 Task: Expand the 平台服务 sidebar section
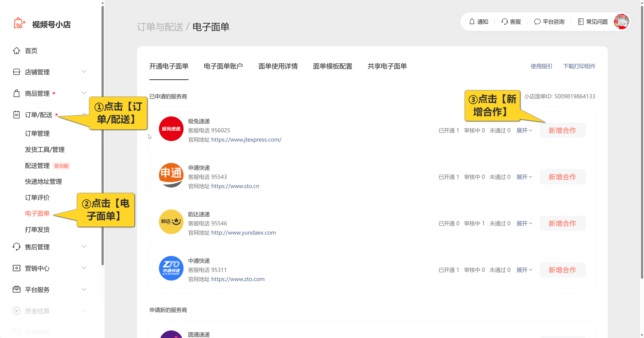click(84, 289)
